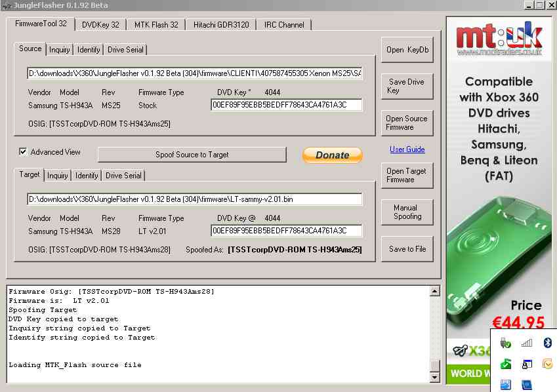The width and height of the screenshot is (557, 392).
Task: Open the IRC Channel tab
Action: click(284, 25)
